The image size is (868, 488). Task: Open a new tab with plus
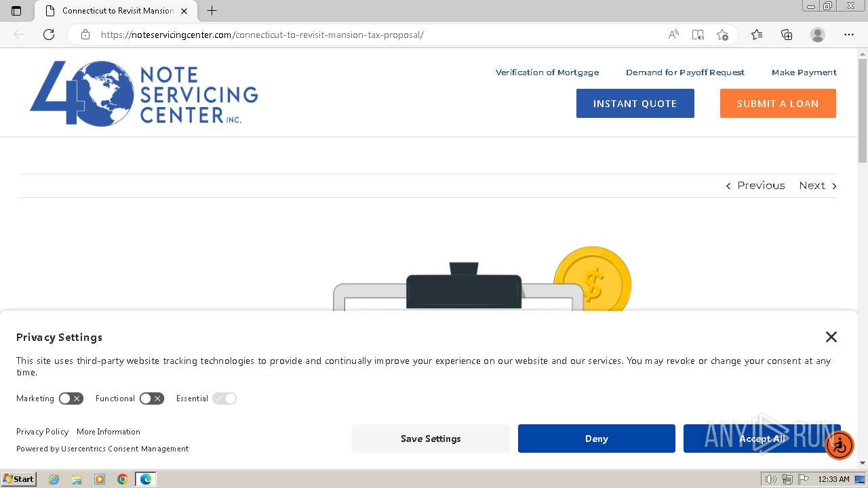[212, 11]
